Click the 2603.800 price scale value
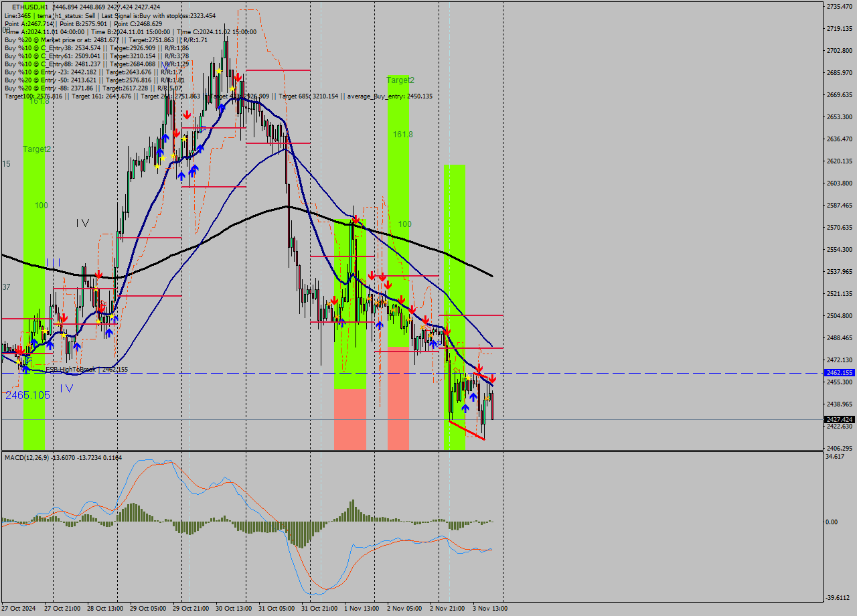The width and height of the screenshot is (857, 616). (x=839, y=183)
